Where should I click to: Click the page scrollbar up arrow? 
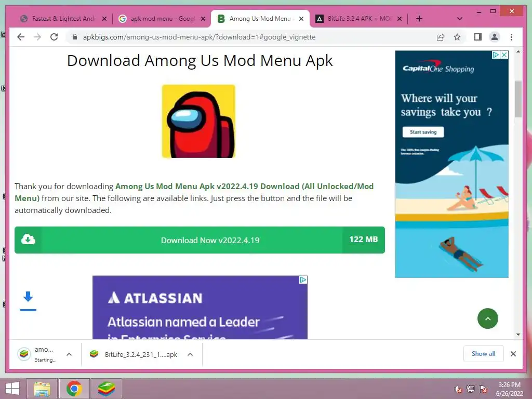pyautogui.click(x=518, y=52)
